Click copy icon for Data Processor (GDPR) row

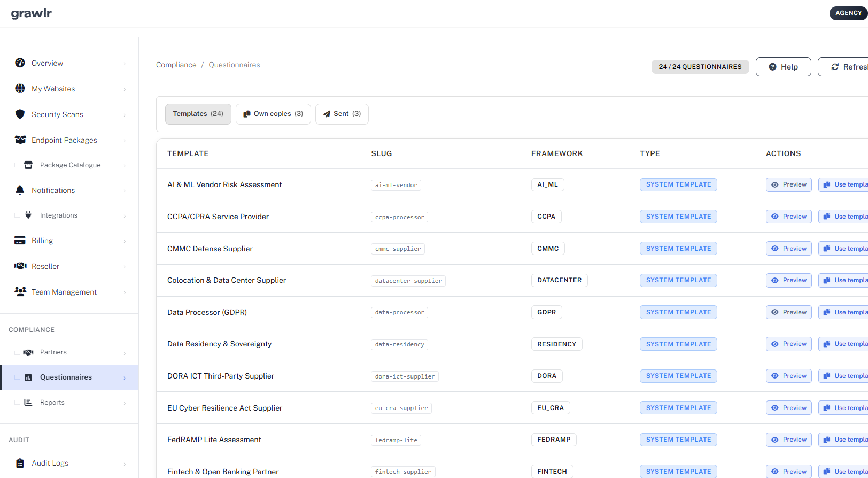click(827, 312)
